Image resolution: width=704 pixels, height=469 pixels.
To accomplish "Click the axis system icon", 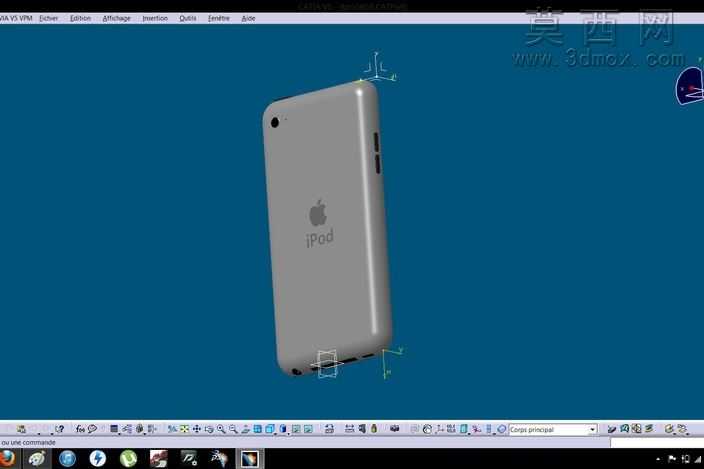I will tap(440, 429).
